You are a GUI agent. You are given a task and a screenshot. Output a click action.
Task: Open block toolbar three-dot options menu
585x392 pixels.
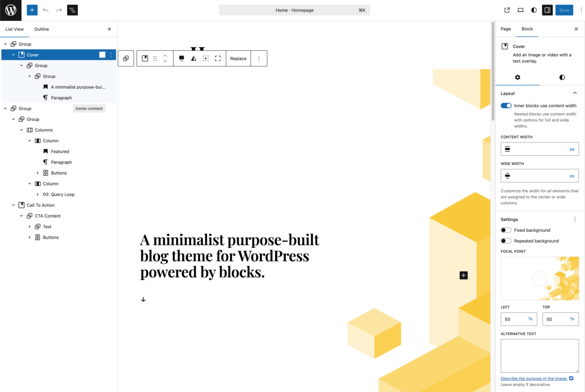259,59
